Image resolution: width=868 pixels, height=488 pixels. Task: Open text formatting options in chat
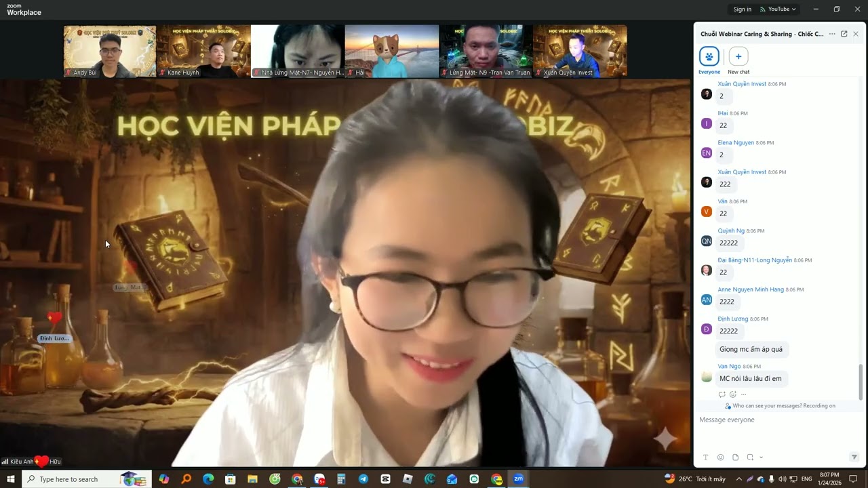click(705, 457)
